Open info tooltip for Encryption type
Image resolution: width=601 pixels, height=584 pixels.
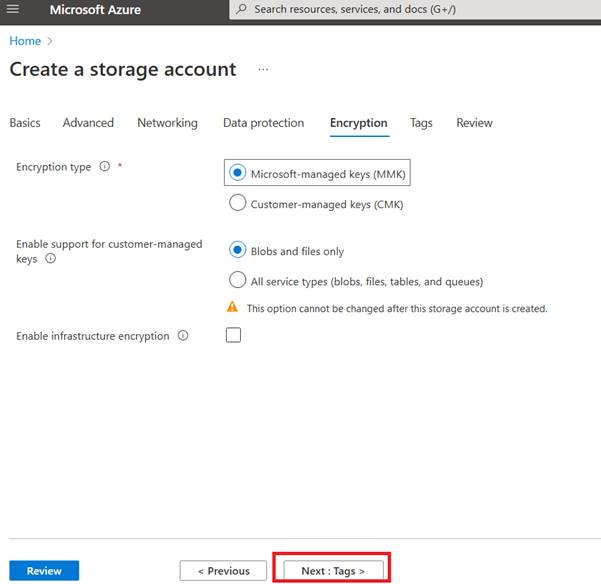coord(105,166)
